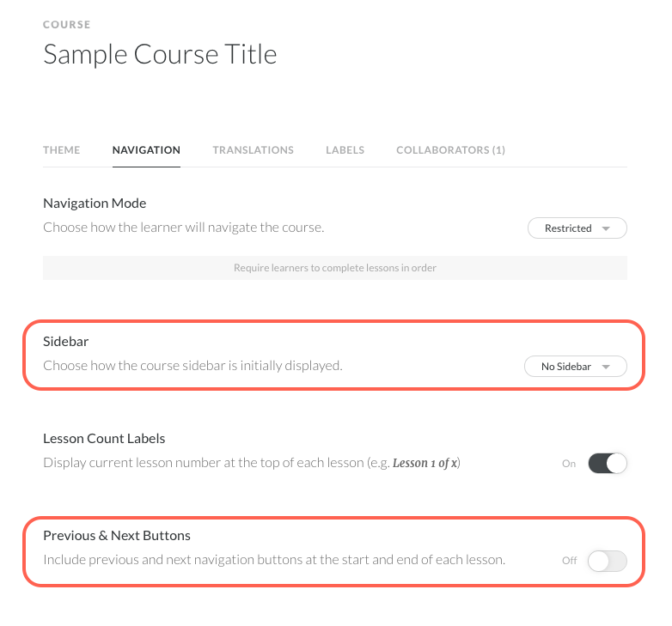Click the Lesson Count Labels heading
The width and height of the screenshot is (672, 626).
104,439
